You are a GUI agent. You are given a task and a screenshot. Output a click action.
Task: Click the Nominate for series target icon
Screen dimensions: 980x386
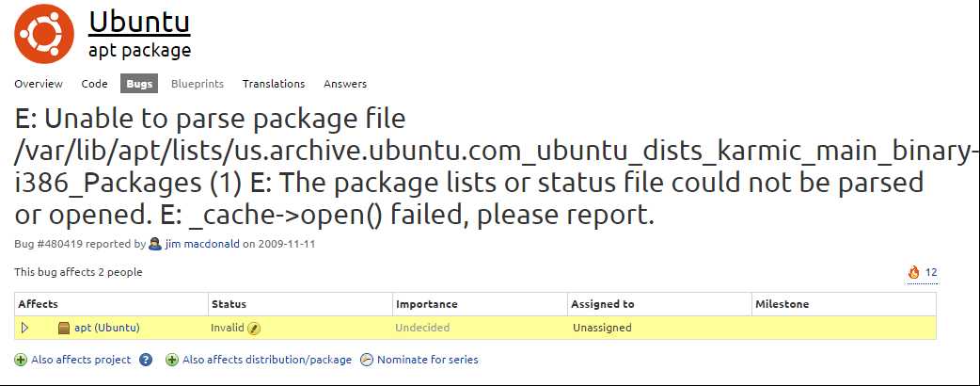click(x=367, y=360)
